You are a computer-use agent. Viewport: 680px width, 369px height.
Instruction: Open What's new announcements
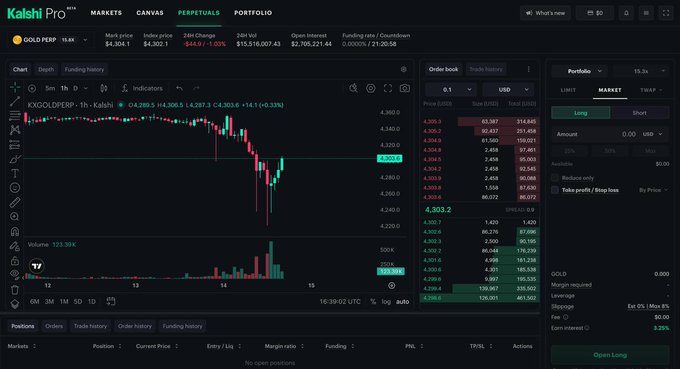click(546, 13)
